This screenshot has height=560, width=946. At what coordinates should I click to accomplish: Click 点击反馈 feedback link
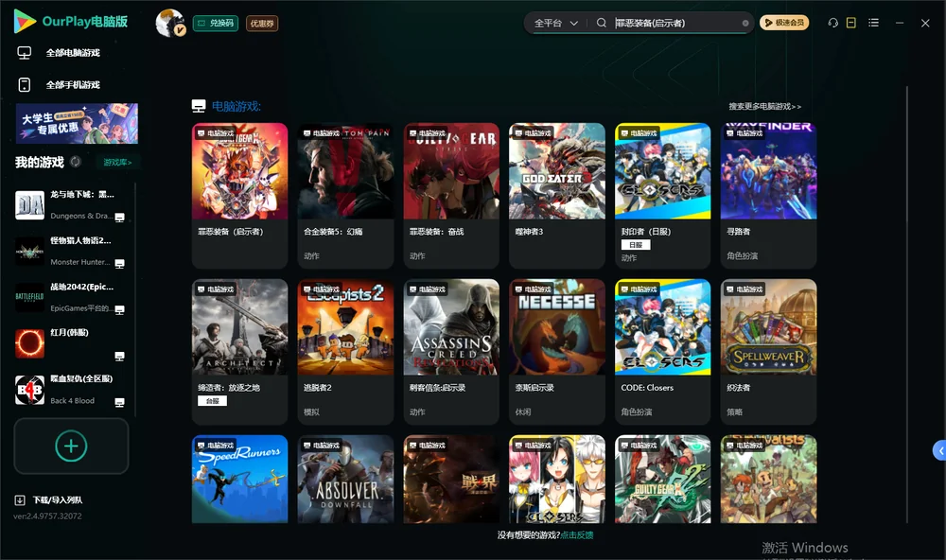tap(577, 534)
